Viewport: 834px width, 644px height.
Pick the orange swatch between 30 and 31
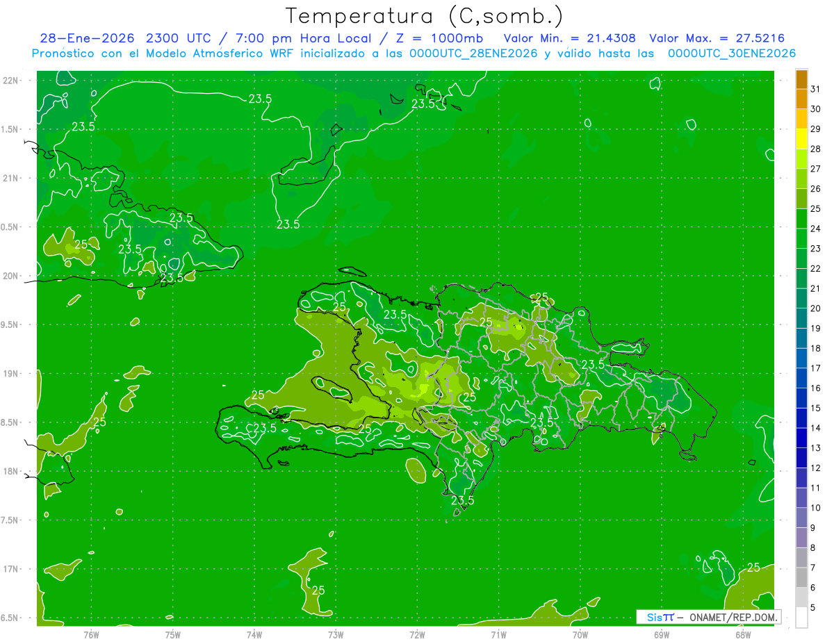pyautogui.click(x=801, y=99)
